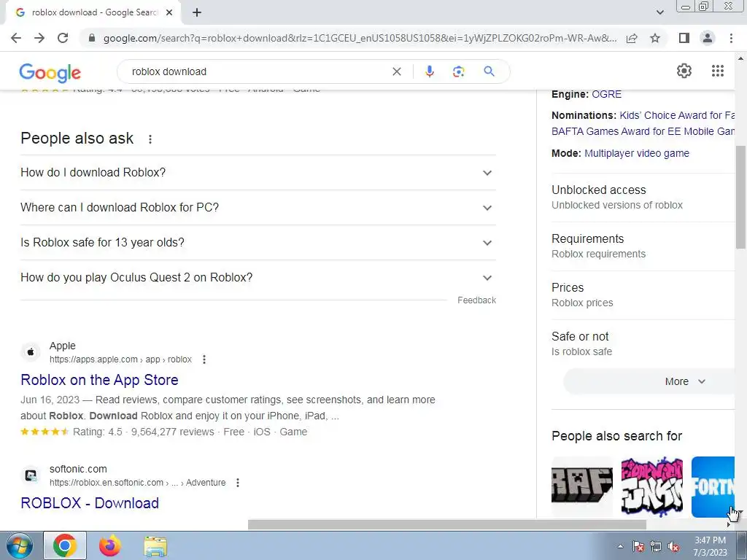Image resolution: width=747 pixels, height=560 pixels.
Task: Expand "How do I download Roblox?"
Action: pos(258,172)
